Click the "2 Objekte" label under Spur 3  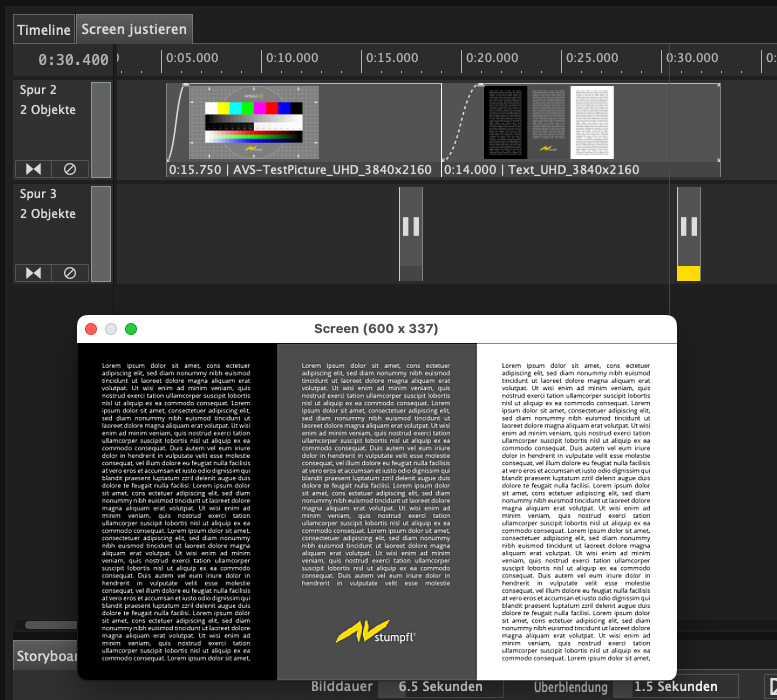click(48, 214)
